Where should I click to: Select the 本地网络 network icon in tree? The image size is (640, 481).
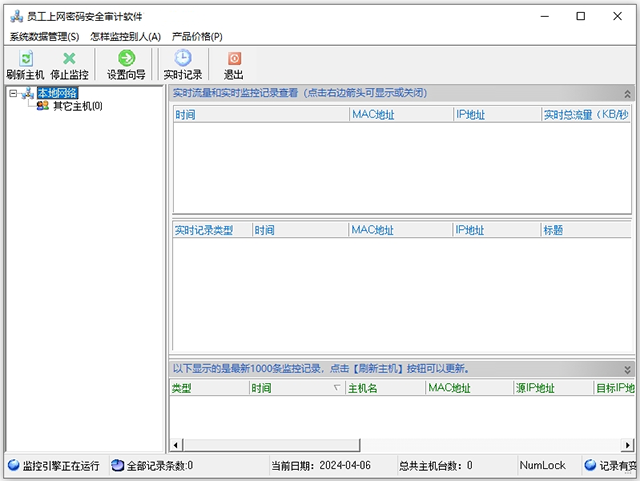tap(28, 93)
